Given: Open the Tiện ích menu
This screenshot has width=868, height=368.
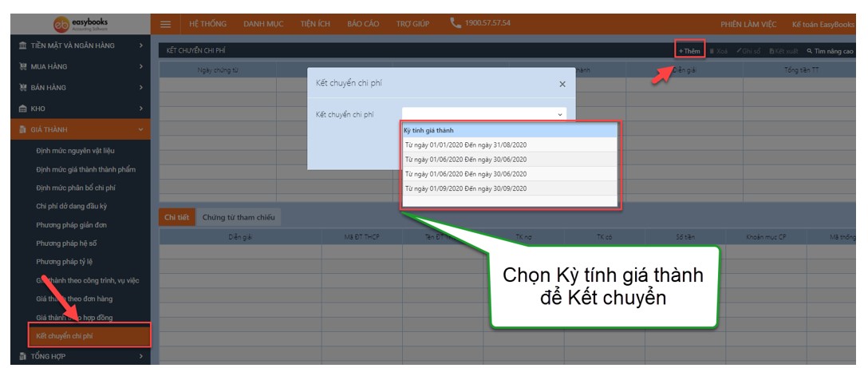Looking at the screenshot, I should pyautogui.click(x=315, y=24).
